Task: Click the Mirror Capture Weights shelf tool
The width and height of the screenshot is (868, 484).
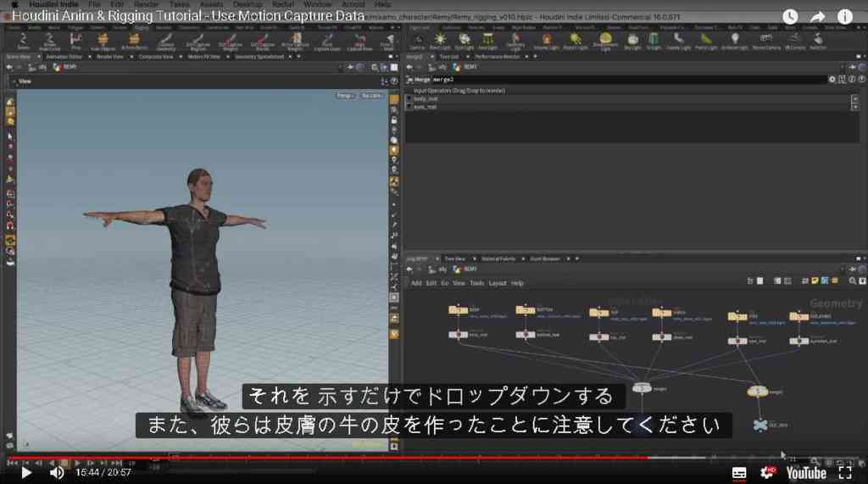Action: [x=295, y=42]
